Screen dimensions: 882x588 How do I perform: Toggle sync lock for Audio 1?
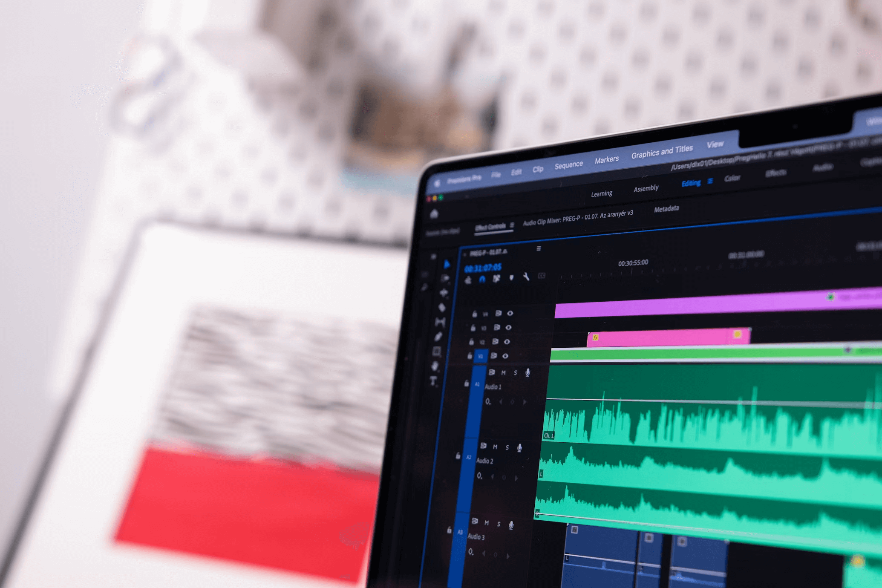[492, 372]
